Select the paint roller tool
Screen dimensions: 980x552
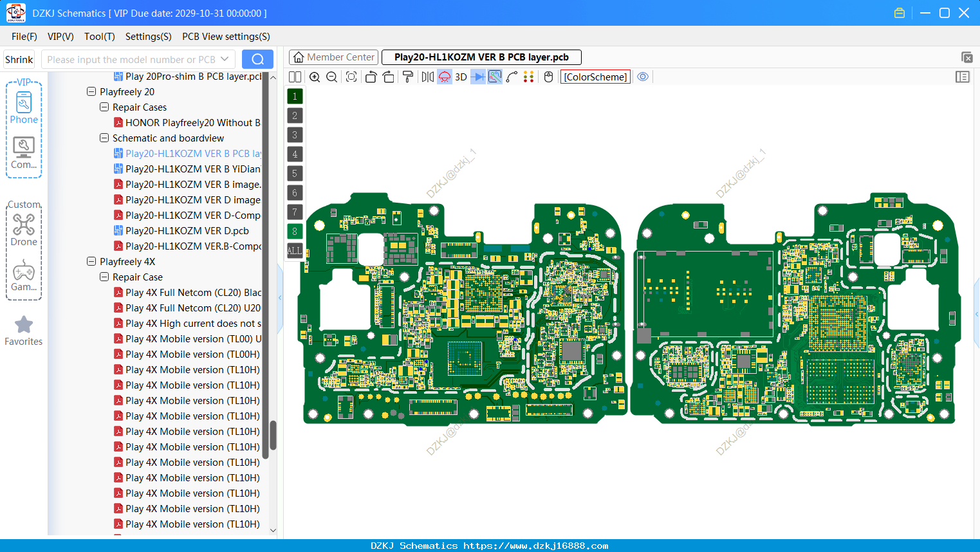tap(408, 77)
